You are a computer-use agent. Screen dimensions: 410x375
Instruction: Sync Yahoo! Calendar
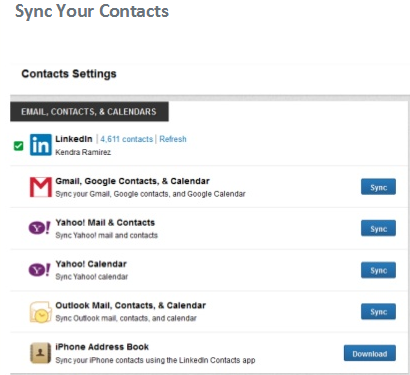pos(378,270)
